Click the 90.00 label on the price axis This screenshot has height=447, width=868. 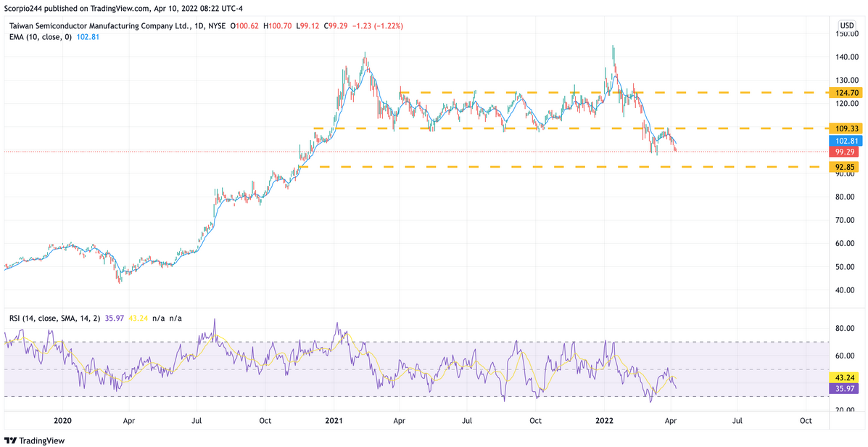click(x=846, y=174)
